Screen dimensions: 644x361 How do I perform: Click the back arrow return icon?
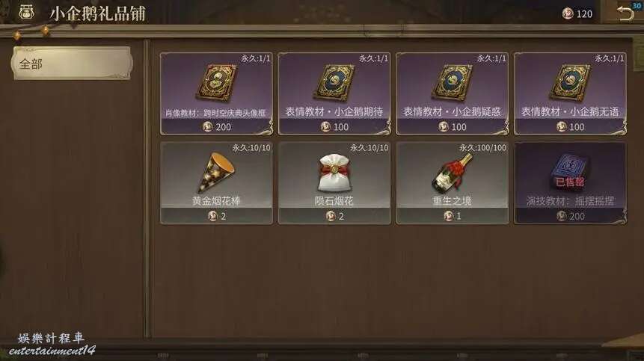coord(625,13)
